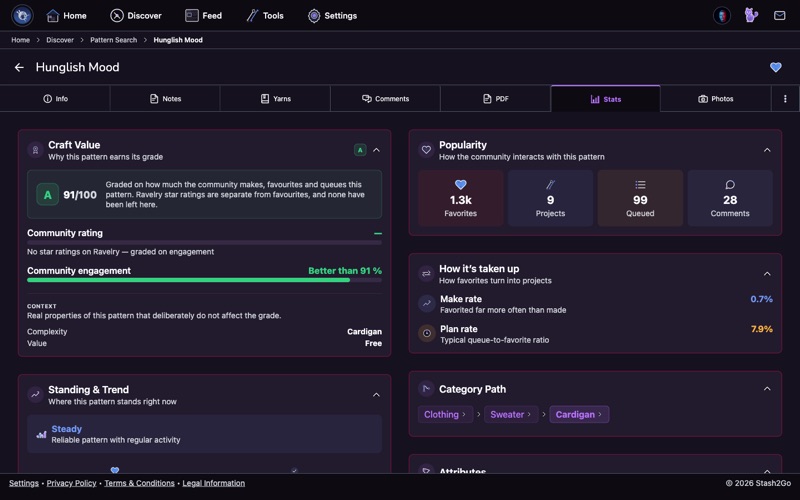Viewport: 800px width, 500px height.
Task: Open the 9 Projects card
Action: coord(551,198)
